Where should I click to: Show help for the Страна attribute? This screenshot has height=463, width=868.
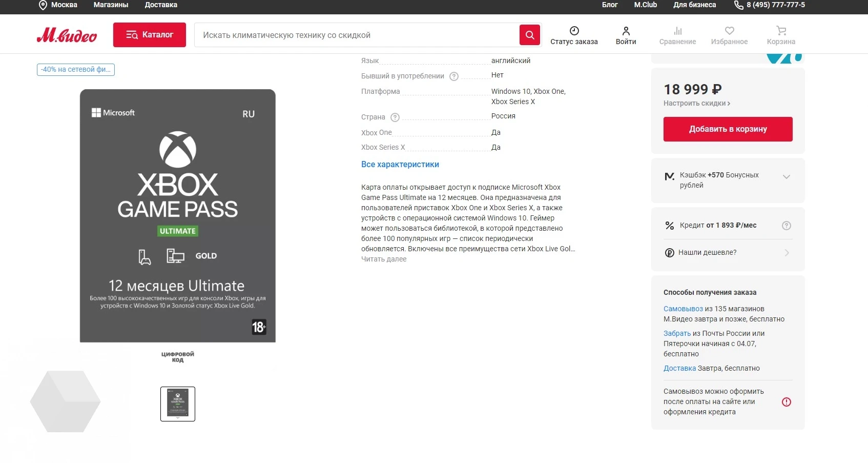(x=395, y=117)
